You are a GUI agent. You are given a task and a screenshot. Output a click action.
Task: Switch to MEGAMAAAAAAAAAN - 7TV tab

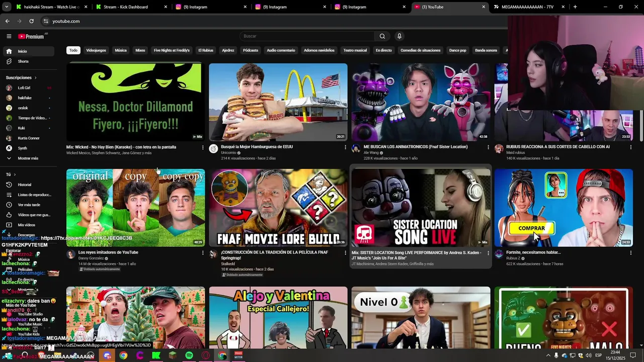pos(529,7)
